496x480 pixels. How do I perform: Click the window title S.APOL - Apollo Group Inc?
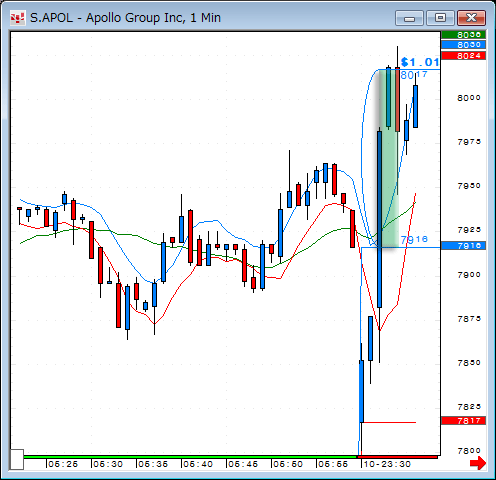coord(125,18)
